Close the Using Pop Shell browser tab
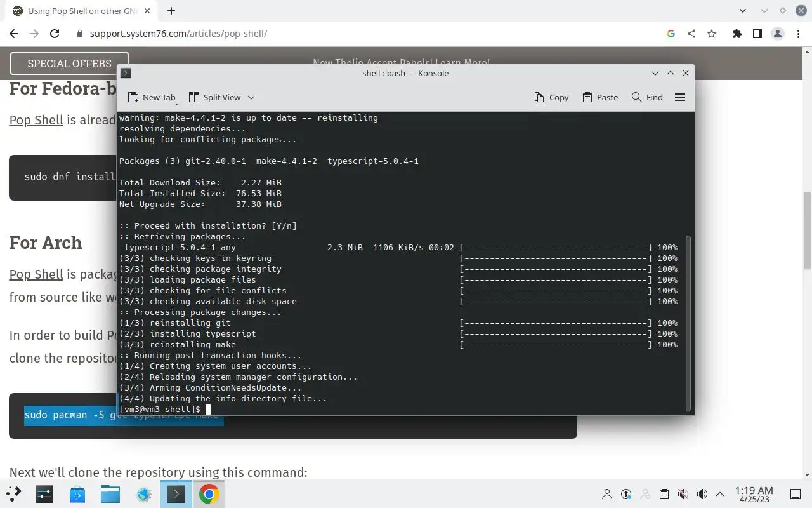The width and height of the screenshot is (812, 508). (148, 11)
